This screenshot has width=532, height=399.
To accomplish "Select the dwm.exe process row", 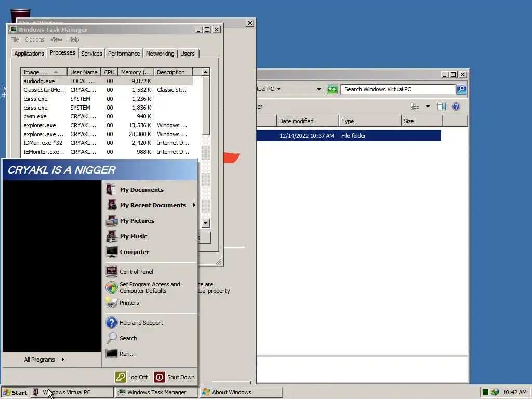I will [x=107, y=116].
